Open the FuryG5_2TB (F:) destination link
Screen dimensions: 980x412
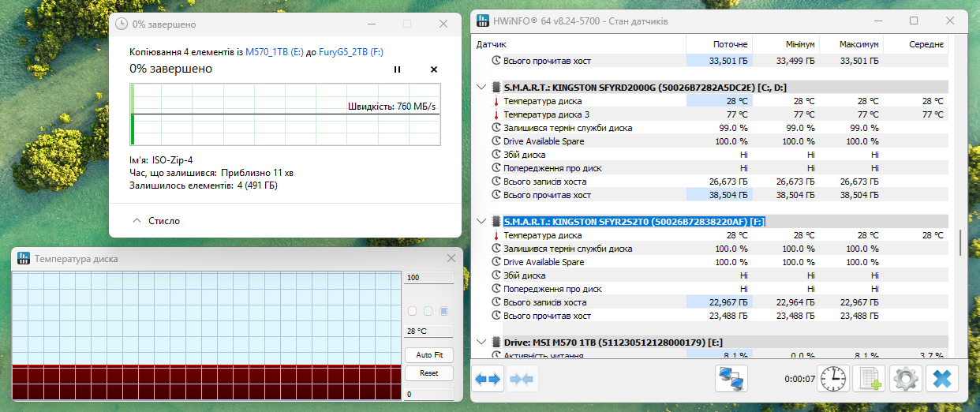click(x=350, y=51)
